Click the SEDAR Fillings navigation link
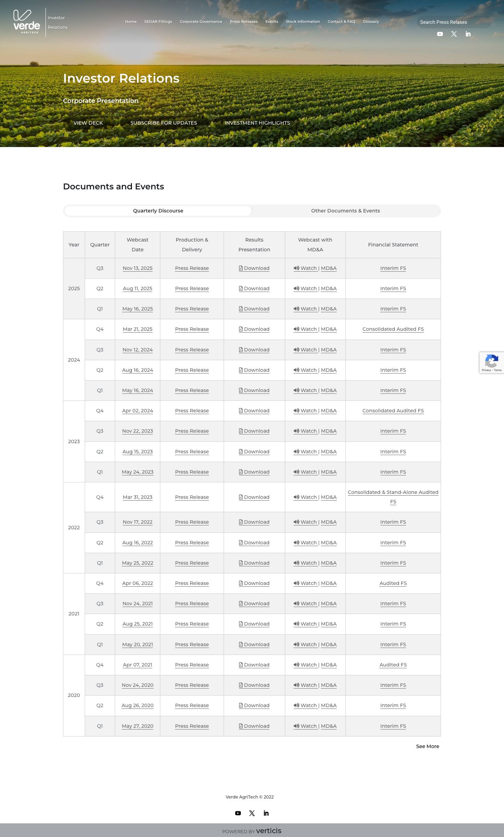Viewport: 504px width, 837px height. [158, 21]
